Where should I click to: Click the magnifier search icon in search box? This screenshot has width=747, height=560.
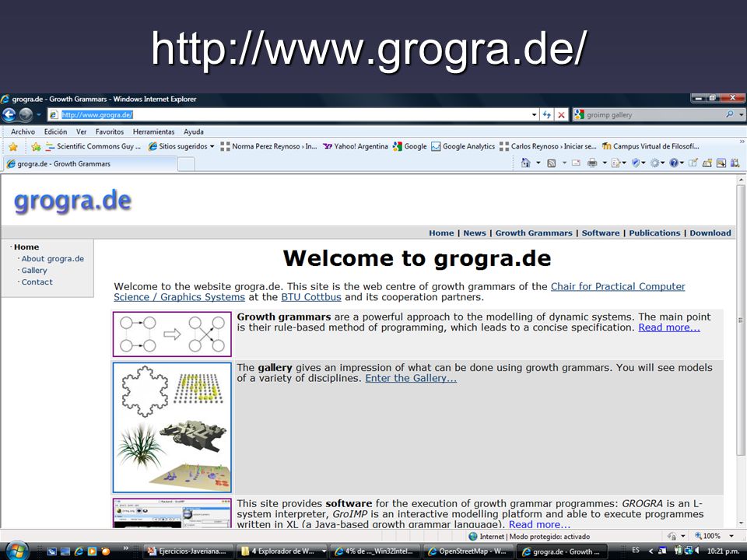[x=729, y=114]
